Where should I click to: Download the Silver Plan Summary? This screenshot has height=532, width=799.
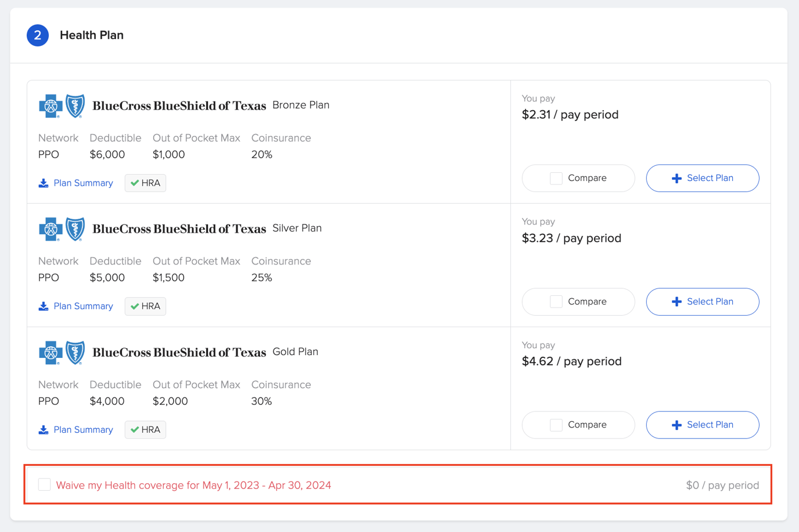point(83,306)
